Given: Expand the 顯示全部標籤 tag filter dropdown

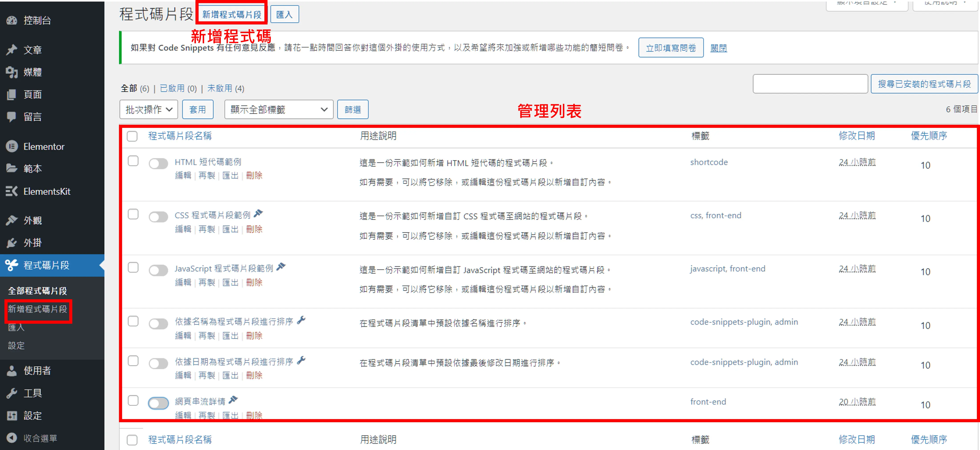Looking at the screenshot, I should (279, 110).
